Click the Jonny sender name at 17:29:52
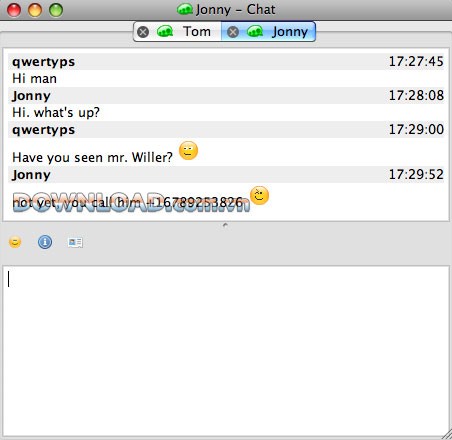 coord(31,175)
